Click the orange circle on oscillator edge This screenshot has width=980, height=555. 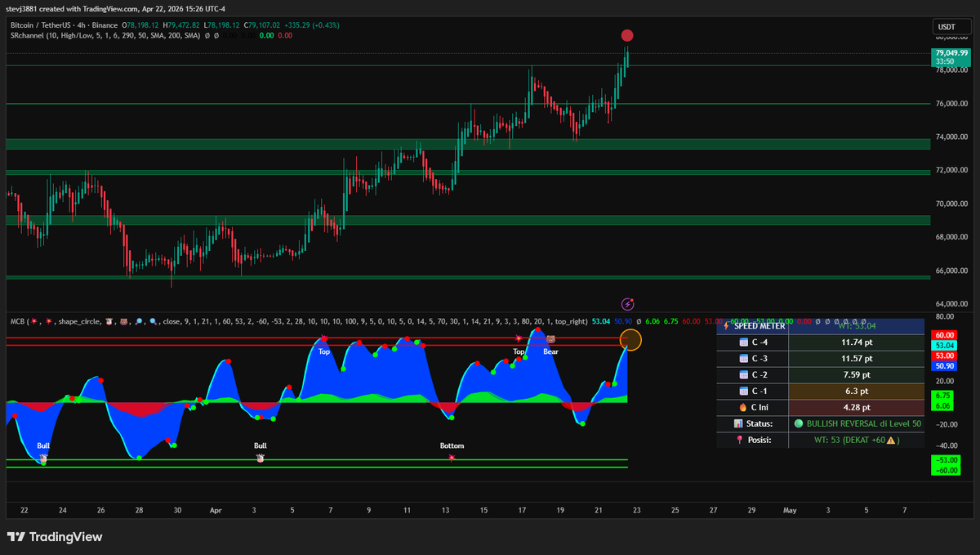coord(630,339)
